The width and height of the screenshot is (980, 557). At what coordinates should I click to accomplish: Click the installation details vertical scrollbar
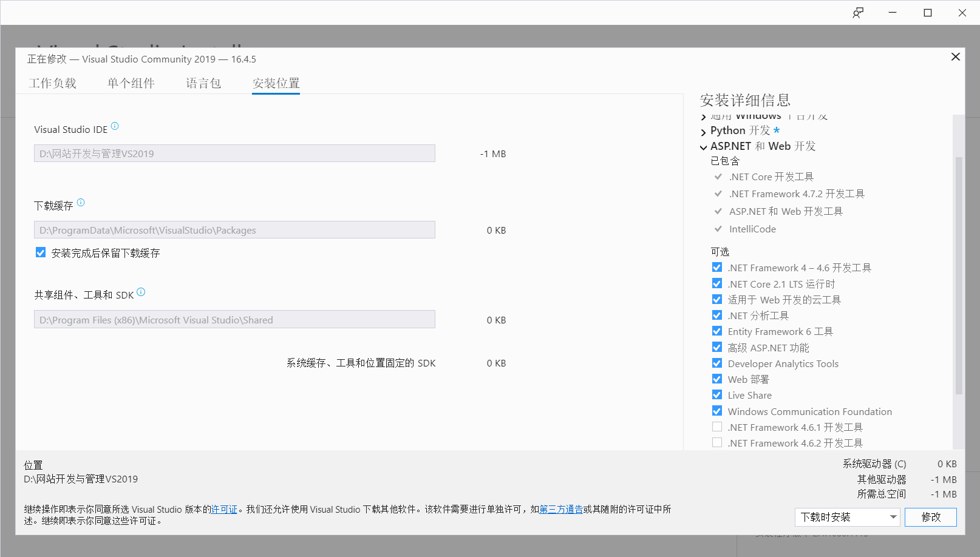pos(958,273)
